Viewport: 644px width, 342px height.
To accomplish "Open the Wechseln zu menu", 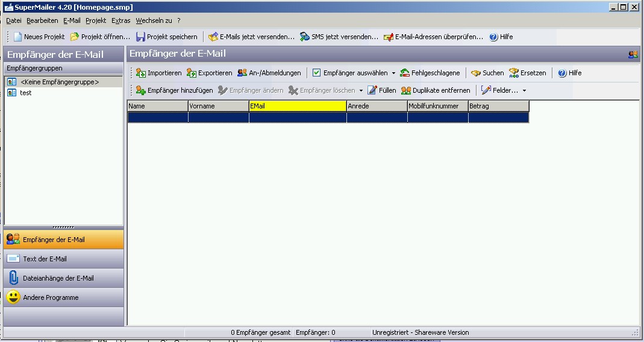I will (154, 20).
